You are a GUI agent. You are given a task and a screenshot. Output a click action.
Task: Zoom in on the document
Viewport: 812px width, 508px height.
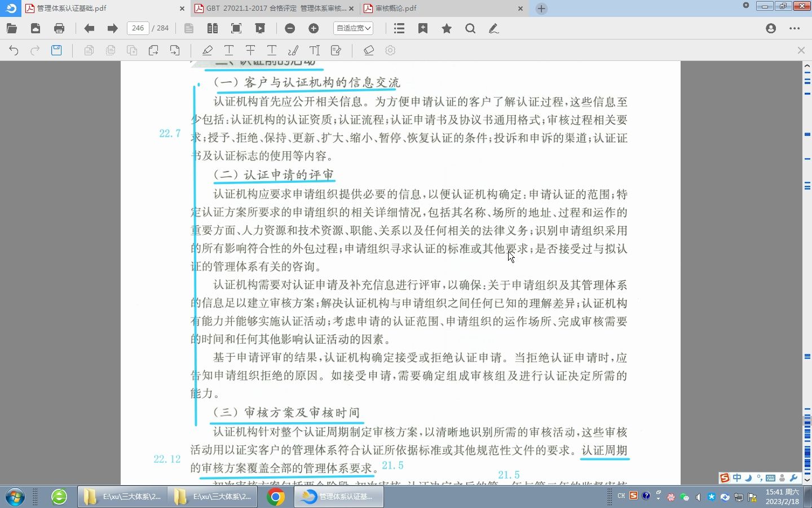click(x=314, y=28)
